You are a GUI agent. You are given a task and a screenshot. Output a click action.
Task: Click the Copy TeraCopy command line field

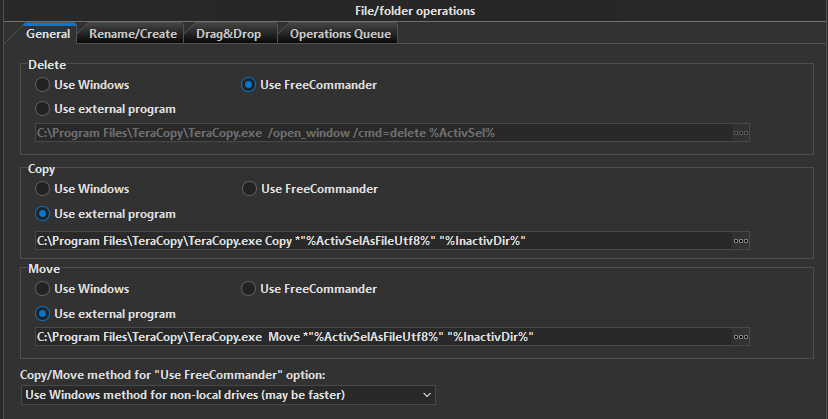coord(380,241)
